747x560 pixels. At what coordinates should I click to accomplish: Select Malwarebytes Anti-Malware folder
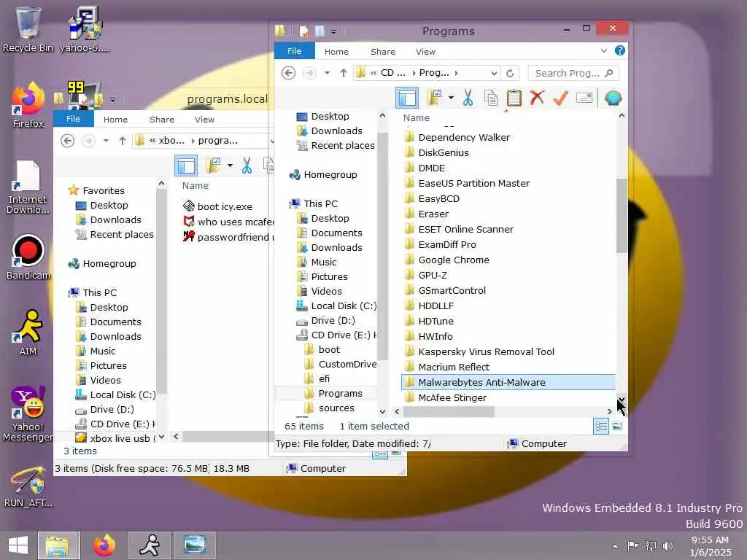pyautogui.click(x=508, y=382)
